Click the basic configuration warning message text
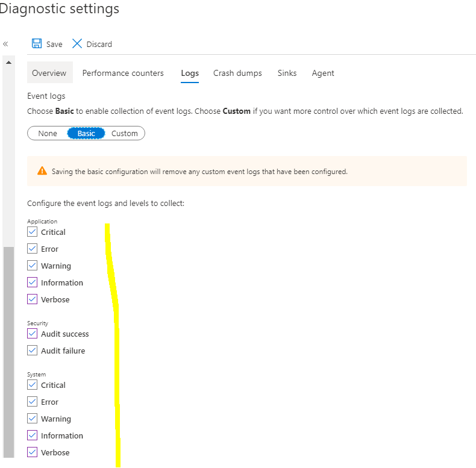The image size is (476, 468). coord(199,172)
